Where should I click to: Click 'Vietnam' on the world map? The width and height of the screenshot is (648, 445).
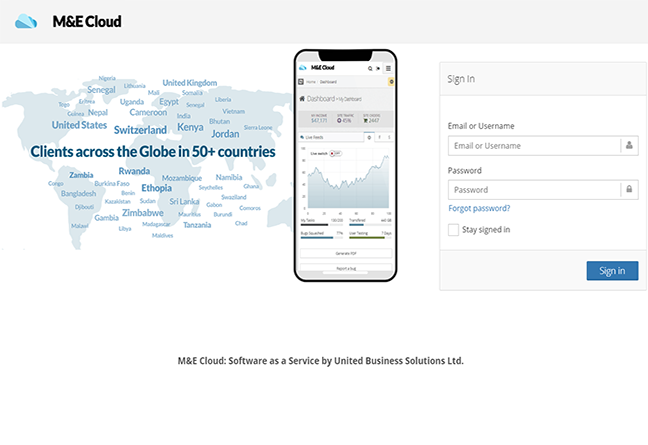[x=233, y=111]
